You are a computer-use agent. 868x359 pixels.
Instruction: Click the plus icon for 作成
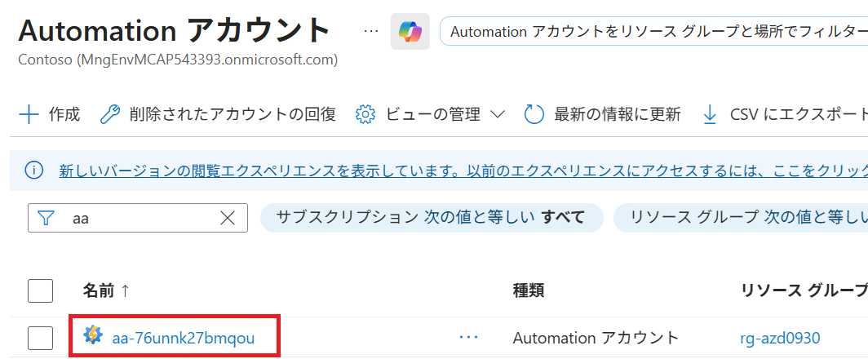[29, 115]
